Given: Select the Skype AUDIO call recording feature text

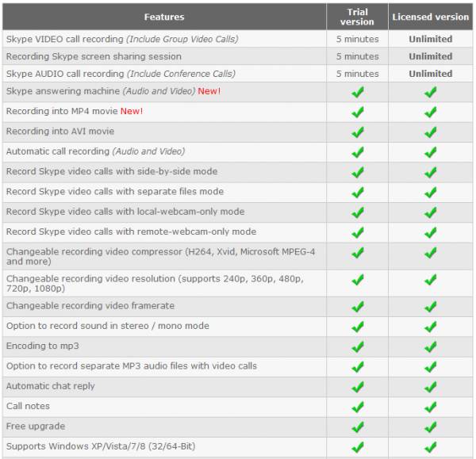Looking at the screenshot, I should [121, 74].
